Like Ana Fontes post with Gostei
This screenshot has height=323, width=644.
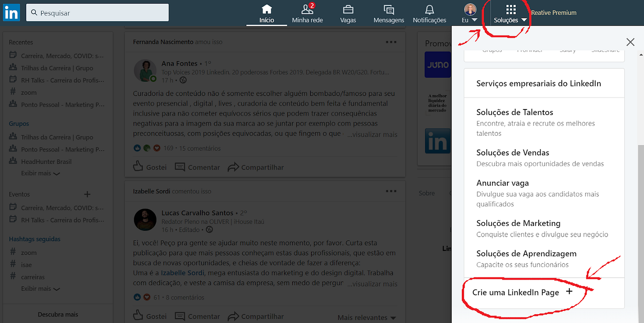click(150, 167)
